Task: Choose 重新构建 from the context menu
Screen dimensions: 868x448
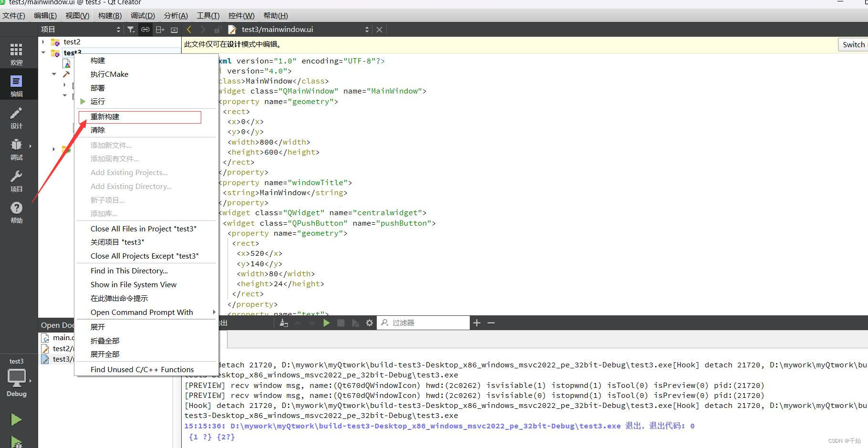Action: tap(146, 117)
